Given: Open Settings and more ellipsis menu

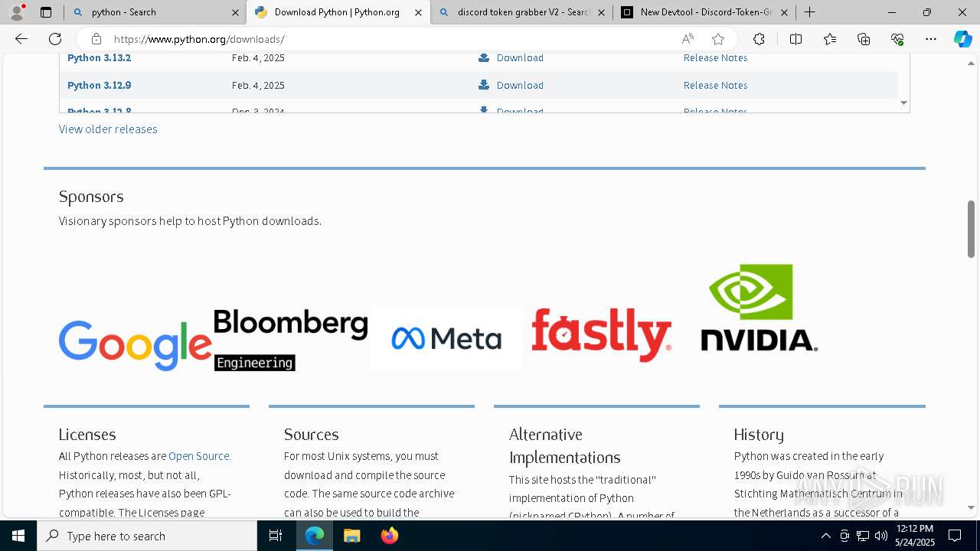Looking at the screenshot, I should pos(931,39).
